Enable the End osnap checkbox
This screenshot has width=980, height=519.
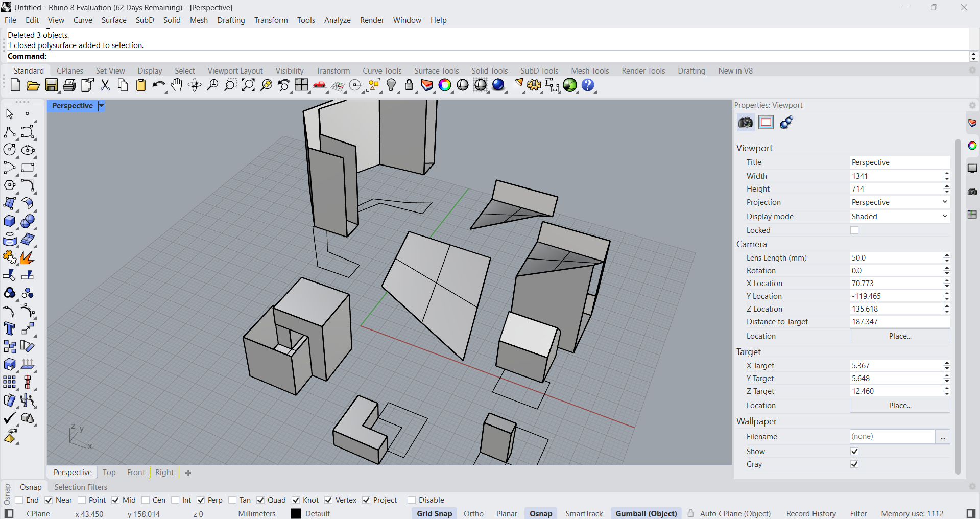pos(19,500)
